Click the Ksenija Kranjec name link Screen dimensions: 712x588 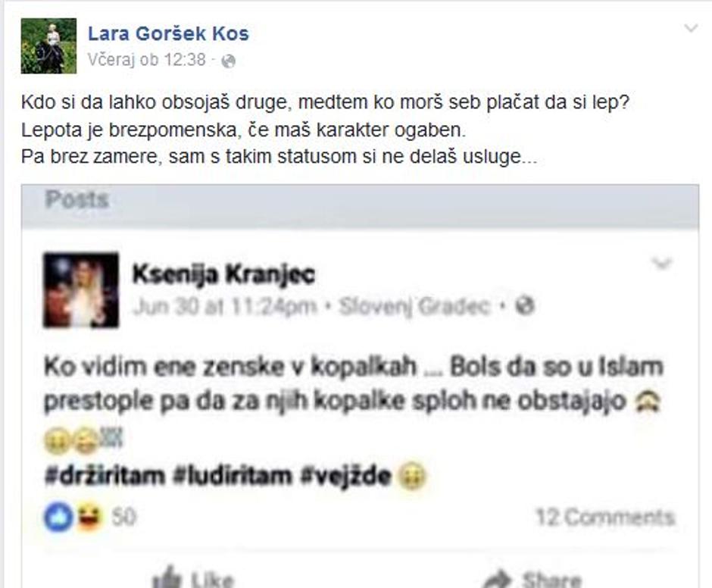tap(223, 274)
